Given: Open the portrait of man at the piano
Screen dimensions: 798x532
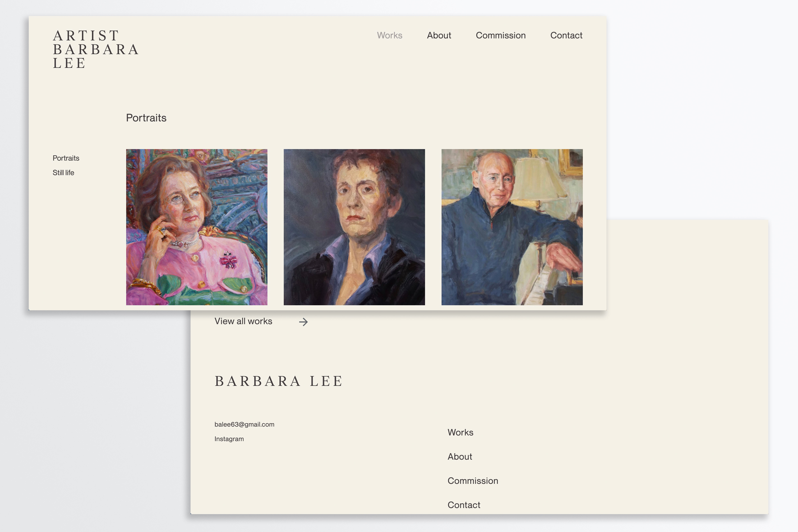Looking at the screenshot, I should tap(512, 227).
